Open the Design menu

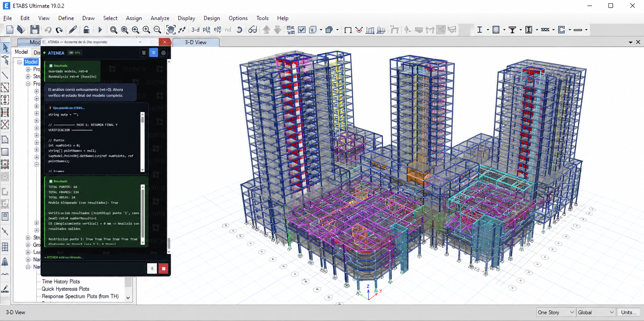tap(212, 18)
